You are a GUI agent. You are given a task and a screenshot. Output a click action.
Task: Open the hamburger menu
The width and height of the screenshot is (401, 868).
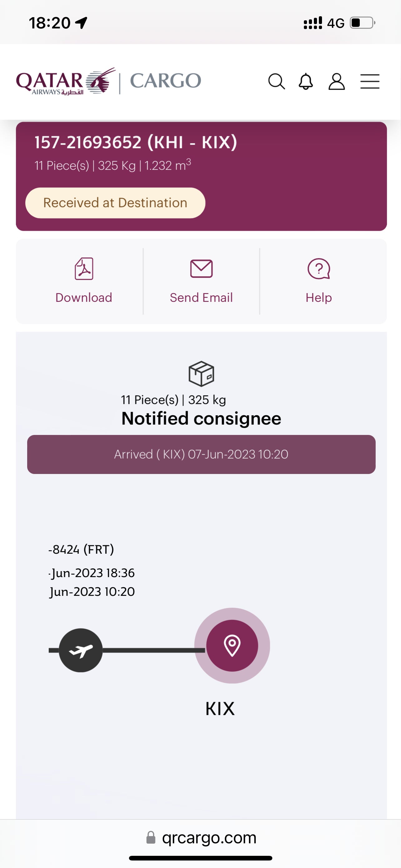tap(370, 82)
